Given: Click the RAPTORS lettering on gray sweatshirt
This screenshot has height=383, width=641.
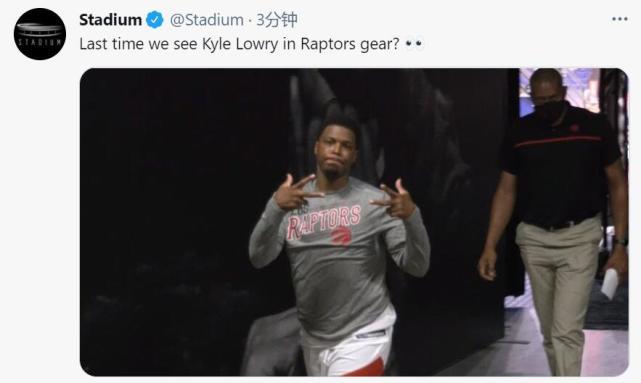Looking at the screenshot, I should [324, 221].
